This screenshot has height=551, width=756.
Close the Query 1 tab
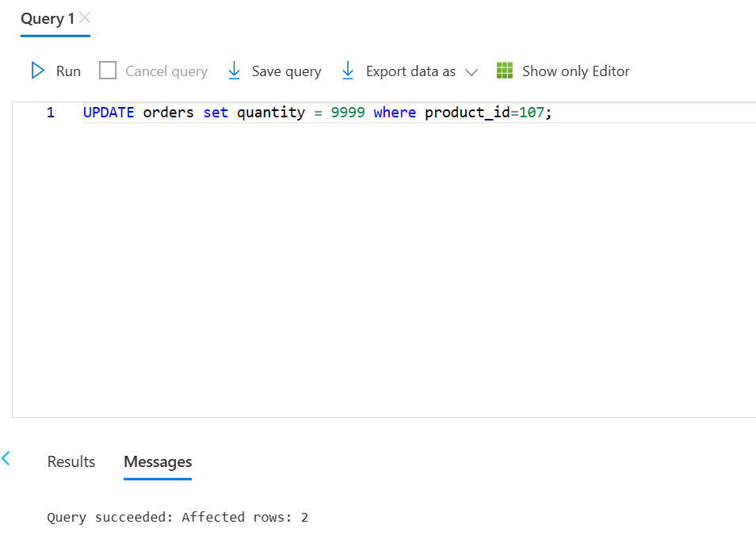click(x=85, y=18)
